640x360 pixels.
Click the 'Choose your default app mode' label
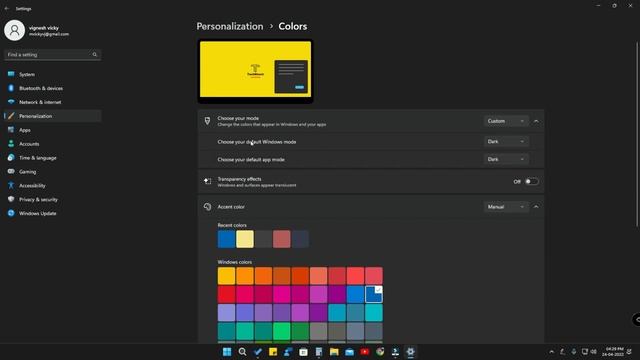point(251,160)
